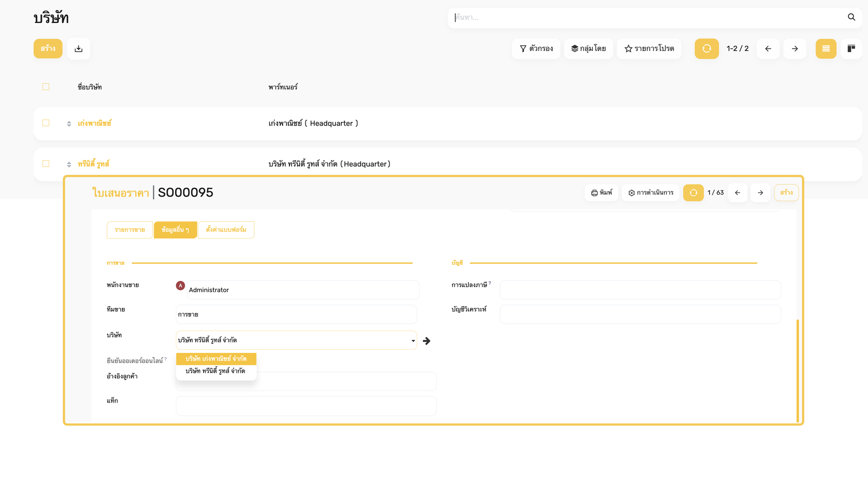Expand the กลุ่มโดย group-by dropdown
Viewport: 868px width, 488px height.
pyautogui.click(x=588, y=49)
